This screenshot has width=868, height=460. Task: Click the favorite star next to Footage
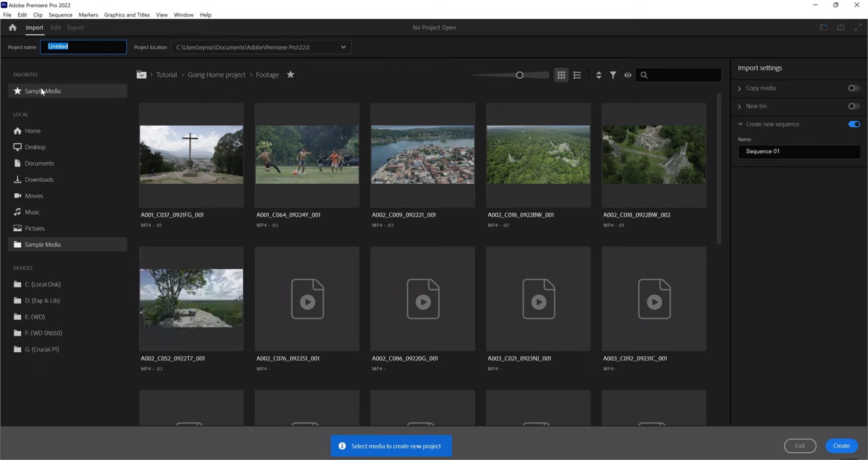point(290,75)
